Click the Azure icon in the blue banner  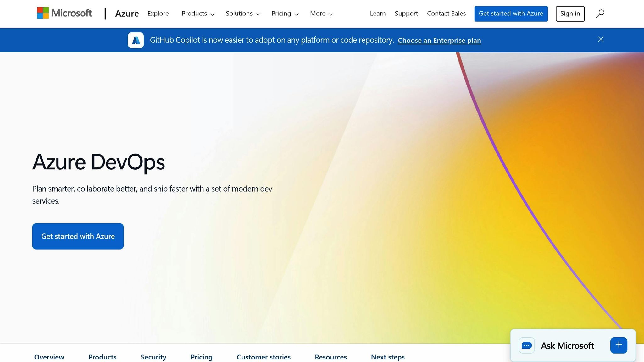click(136, 40)
